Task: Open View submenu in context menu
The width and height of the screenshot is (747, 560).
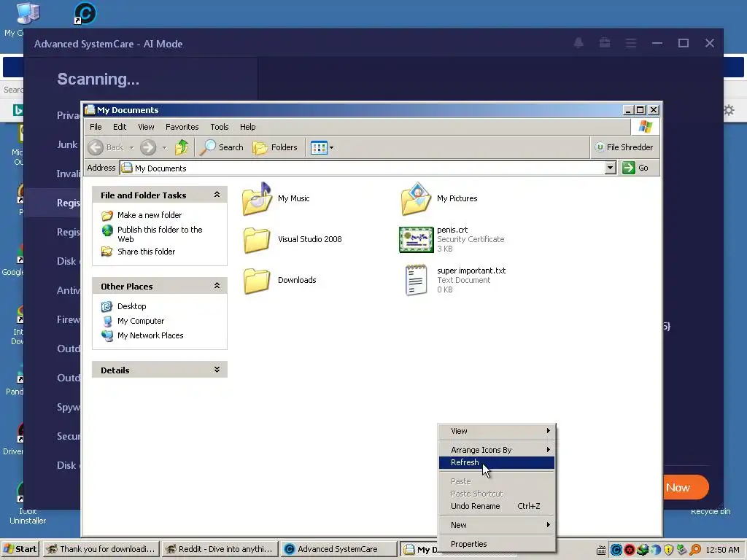Action: 496,431
